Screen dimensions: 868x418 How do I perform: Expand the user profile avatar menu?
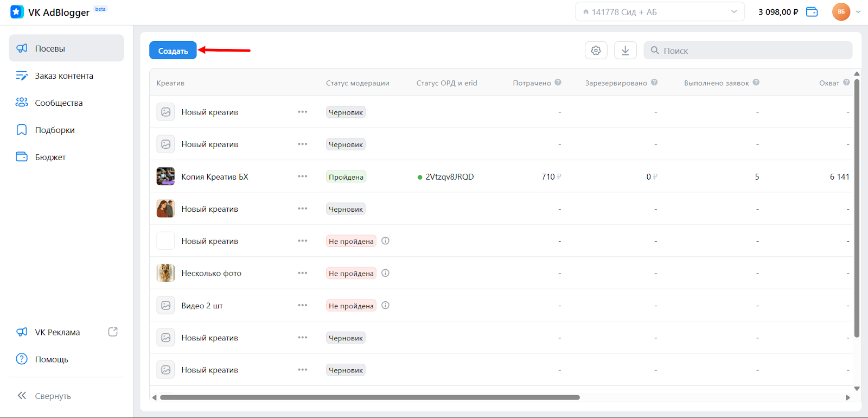(846, 12)
